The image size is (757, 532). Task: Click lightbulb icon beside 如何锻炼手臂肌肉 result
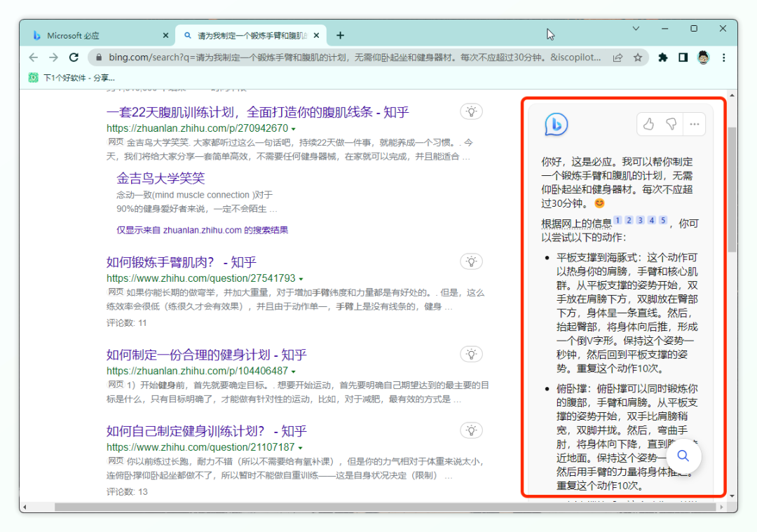coord(472,261)
